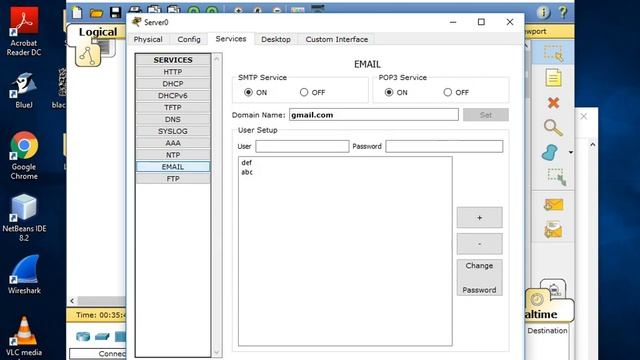Screen dimensions: 640x360
Task: Choose the Select tool in right toolbar
Action: click(x=553, y=53)
